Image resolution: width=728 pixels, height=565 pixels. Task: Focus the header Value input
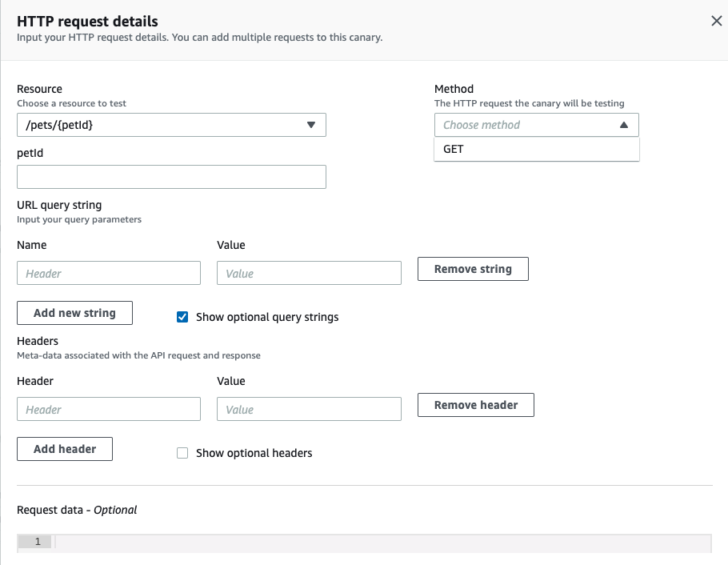tap(309, 409)
